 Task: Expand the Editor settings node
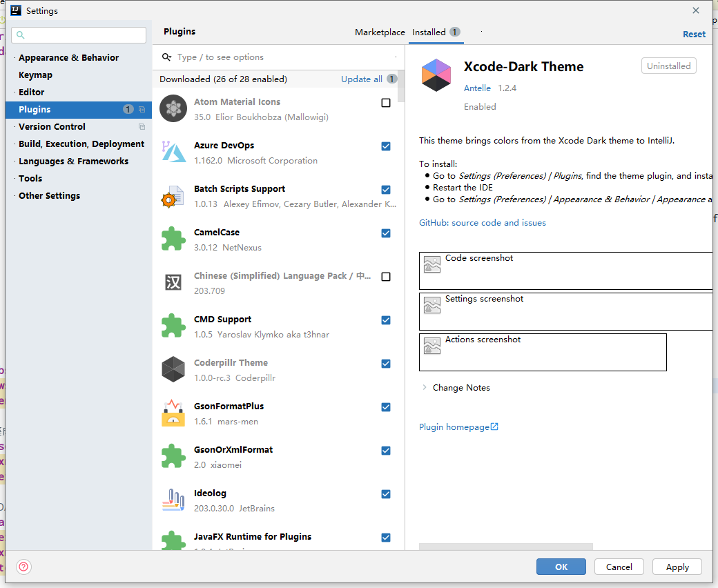tap(14, 92)
